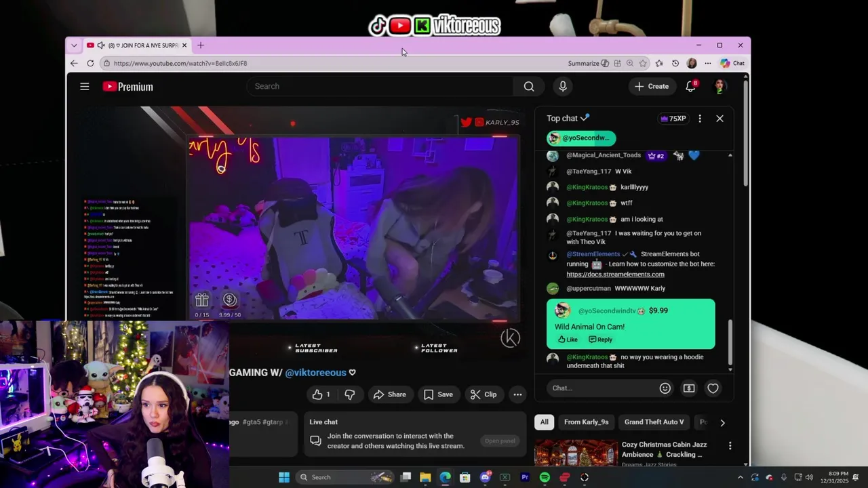The image size is (868, 488).
Task: Open the chat emoji picker
Action: coord(665,388)
